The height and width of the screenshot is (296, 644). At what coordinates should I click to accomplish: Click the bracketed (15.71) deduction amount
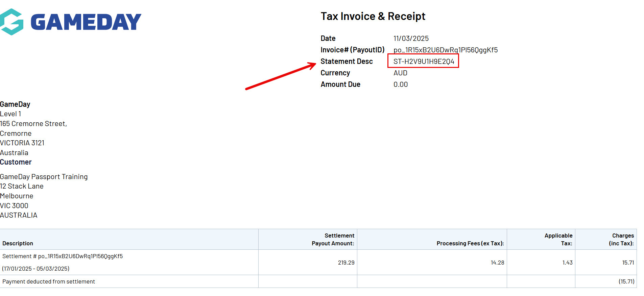click(x=626, y=281)
